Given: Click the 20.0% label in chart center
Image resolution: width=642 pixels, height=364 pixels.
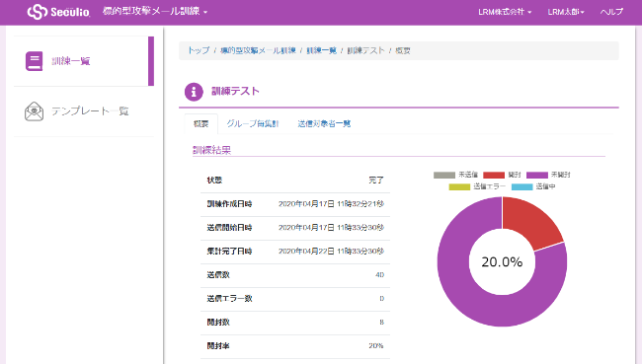Looking at the screenshot, I should pos(502,261).
